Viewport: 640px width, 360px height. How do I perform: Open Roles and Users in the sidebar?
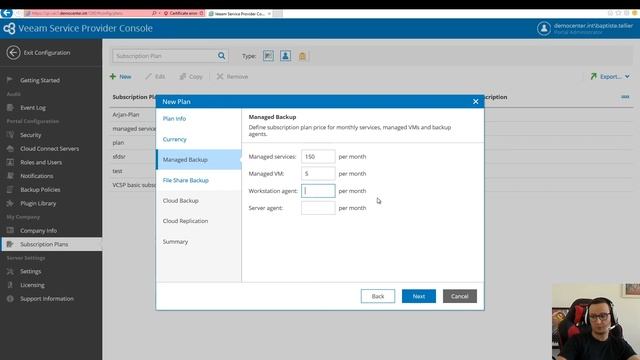[41, 162]
